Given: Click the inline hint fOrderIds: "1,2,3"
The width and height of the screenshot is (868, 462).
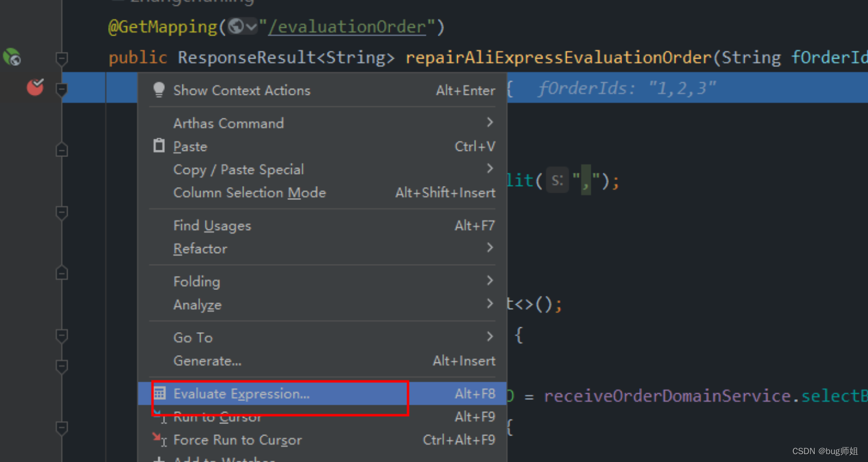Looking at the screenshot, I should click(x=625, y=88).
